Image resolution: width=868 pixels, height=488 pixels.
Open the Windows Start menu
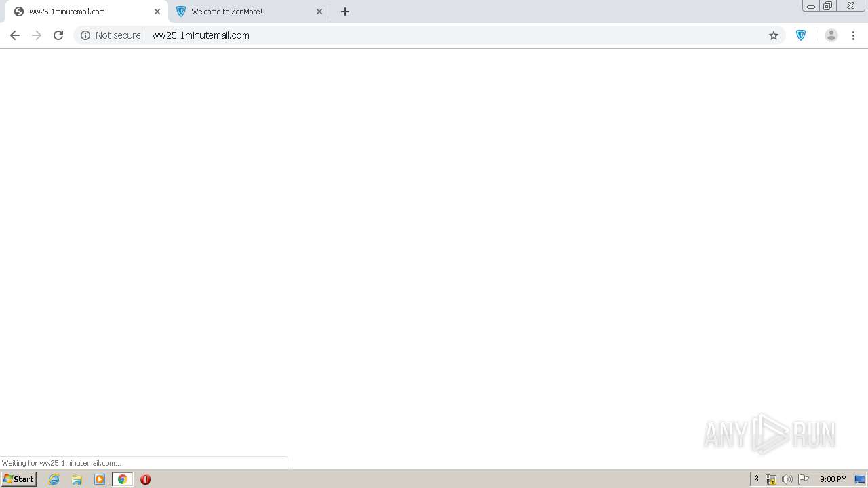pyautogui.click(x=19, y=479)
